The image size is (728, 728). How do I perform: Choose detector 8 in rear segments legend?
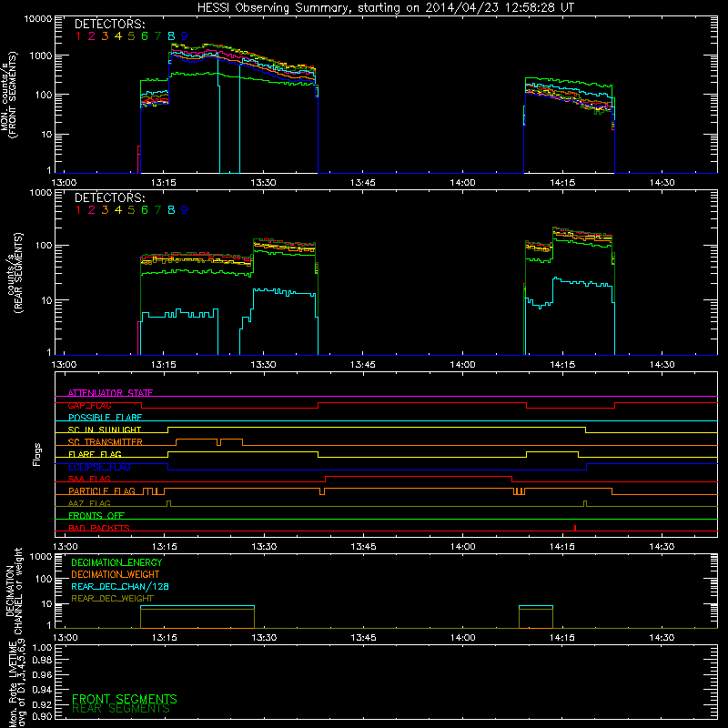coord(171,210)
